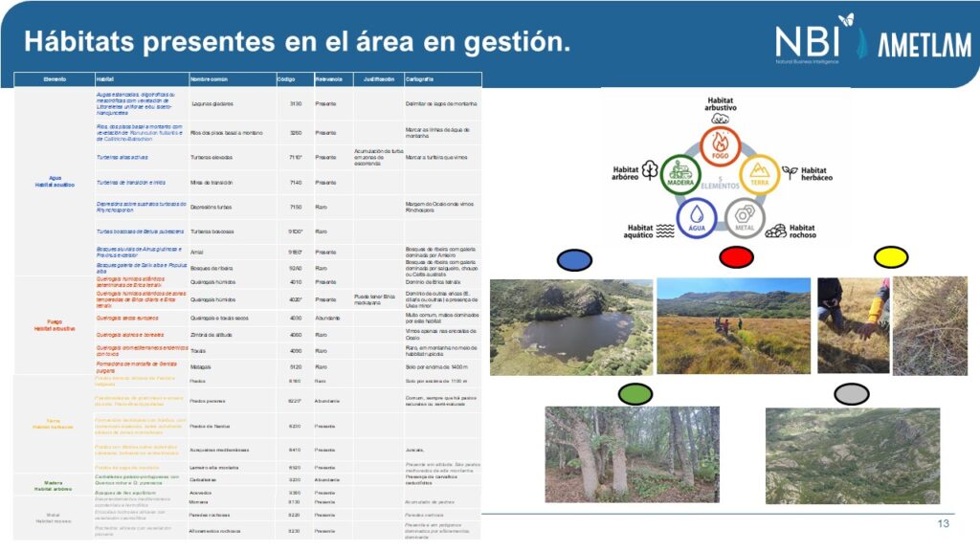
Task: Click the Código column header
Action: pyautogui.click(x=295, y=79)
